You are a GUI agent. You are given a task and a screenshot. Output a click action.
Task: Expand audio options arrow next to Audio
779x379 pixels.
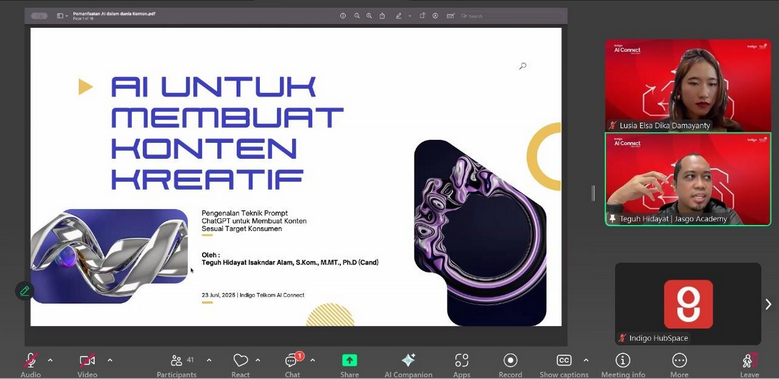click(50, 360)
